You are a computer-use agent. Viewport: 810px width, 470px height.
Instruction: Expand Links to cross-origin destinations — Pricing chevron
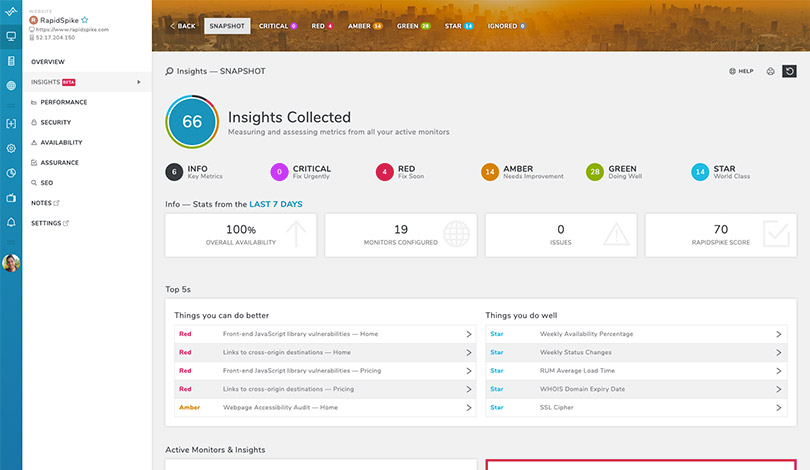tap(469, 389)
